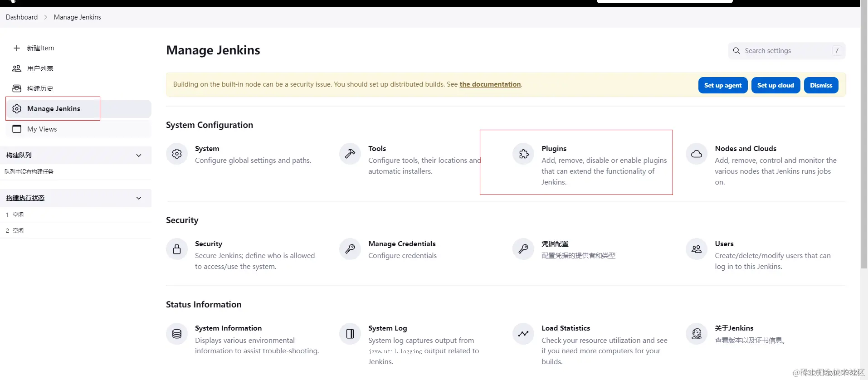Screen dimensions: 868x380
Task: Click the Security padlock icon
Action: click(177, 249)
